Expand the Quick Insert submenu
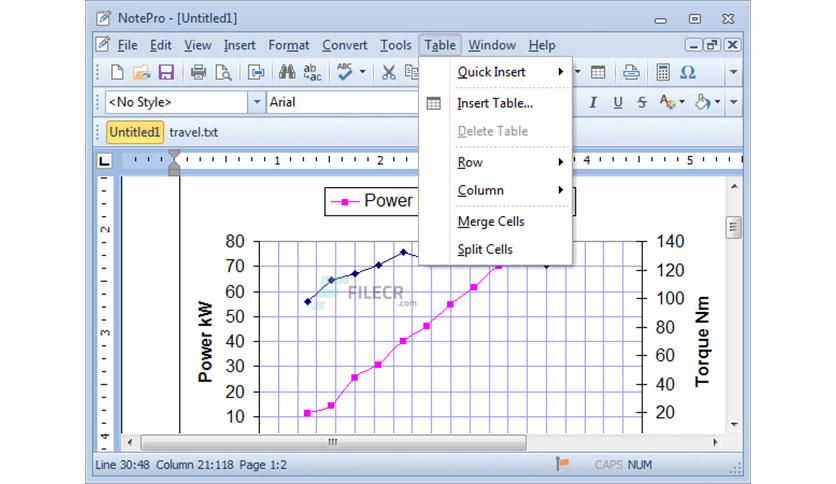Screen dimensions: 836x484 (510, 72)
